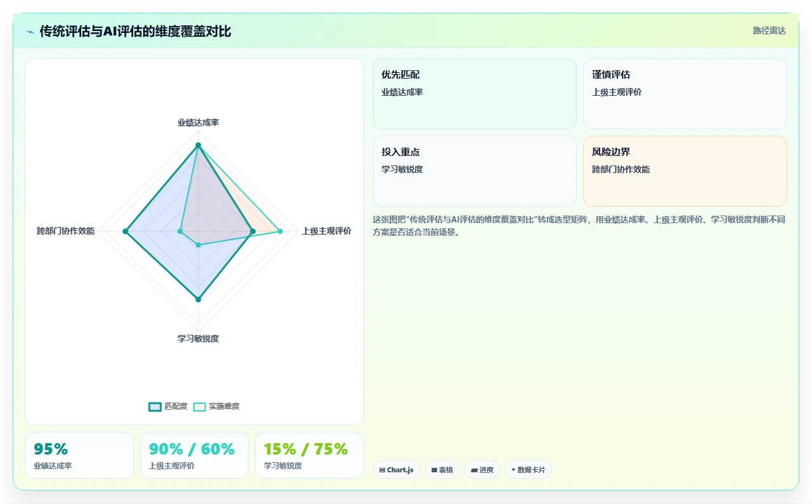Image resolution: width=812 pixels, height=504 pixels.
Task: Click the 匹配度 data point at 跨部门协作效能
Action: (x=126, y=231)
